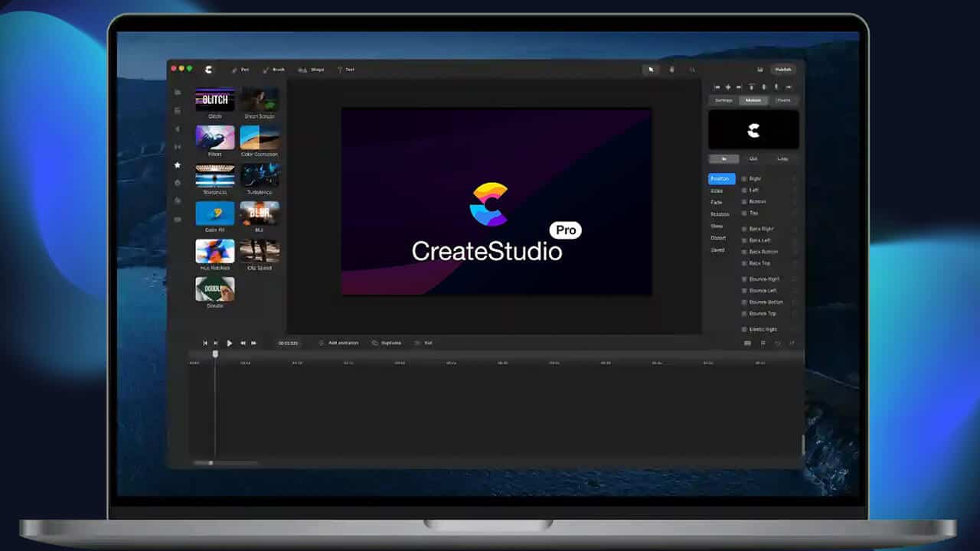The image size is (980, 551).
Task: Choose the Doodle effect thumbnail
Action: click(215, 289)
